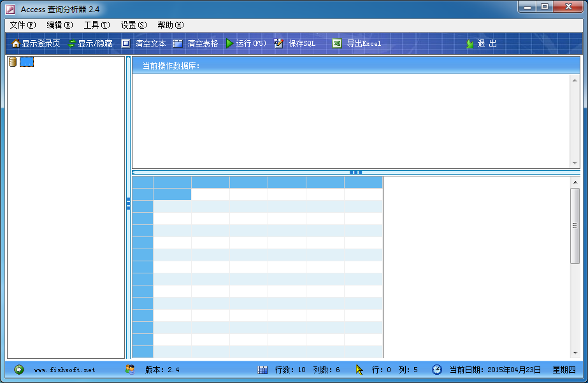Click the 清空表格 toolbar icon
This screenshot has height=383, width=588.
point(178,44)
